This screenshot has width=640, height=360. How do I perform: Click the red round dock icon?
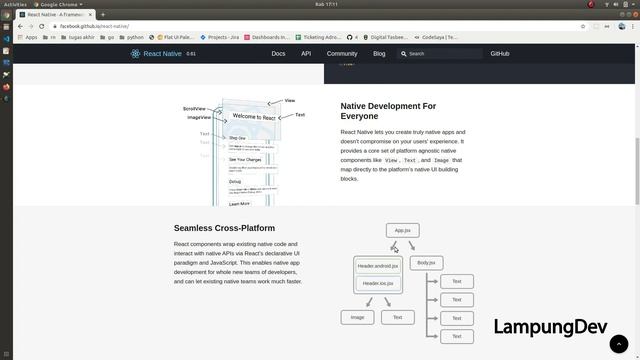click(6, 87)
